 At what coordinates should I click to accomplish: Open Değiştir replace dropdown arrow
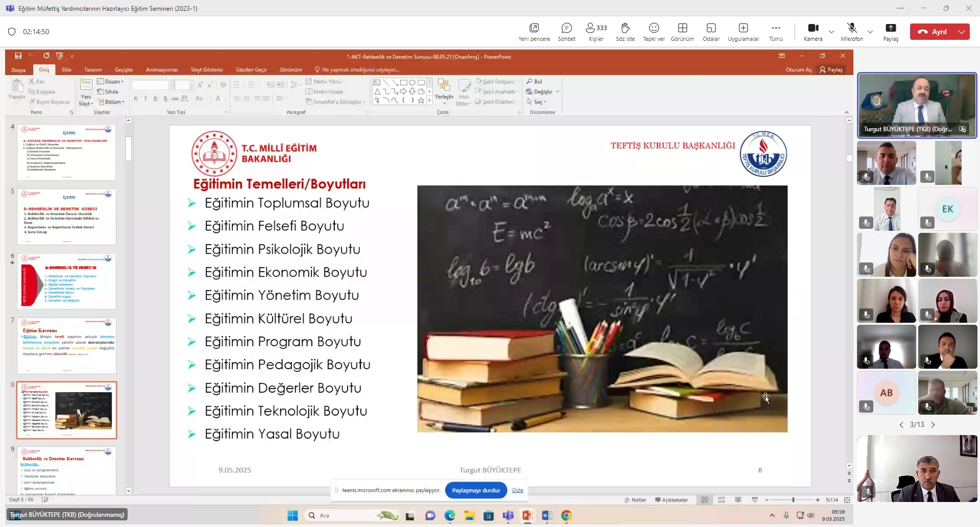pos(557,92)
